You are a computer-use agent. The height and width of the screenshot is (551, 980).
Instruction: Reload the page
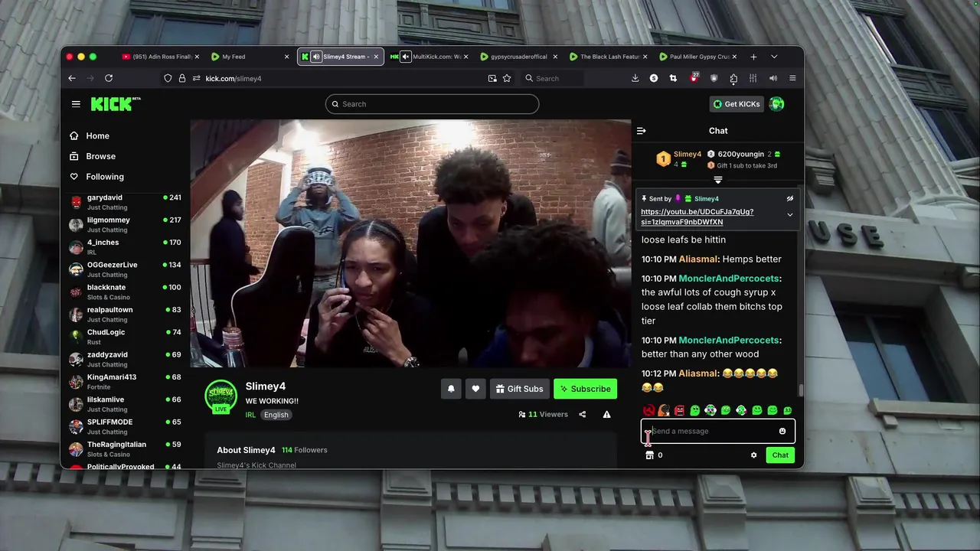pyautogui.click(x=109, y=78)
